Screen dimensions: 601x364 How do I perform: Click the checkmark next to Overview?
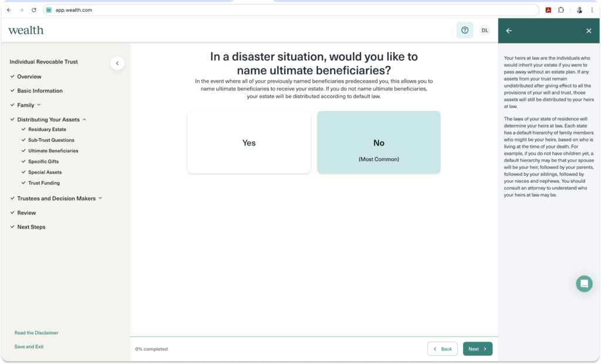tap(12, 76)
